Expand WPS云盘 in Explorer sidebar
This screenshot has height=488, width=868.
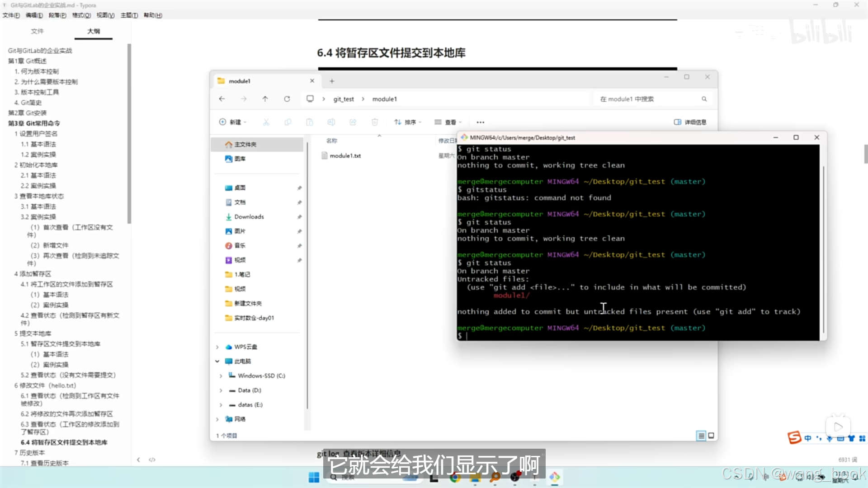217,347
